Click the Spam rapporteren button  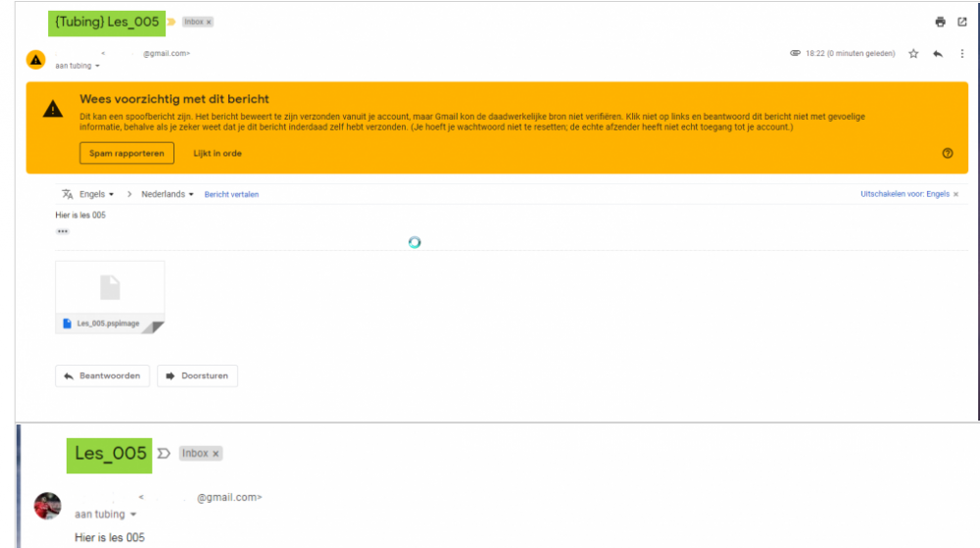tap(126, 153)
